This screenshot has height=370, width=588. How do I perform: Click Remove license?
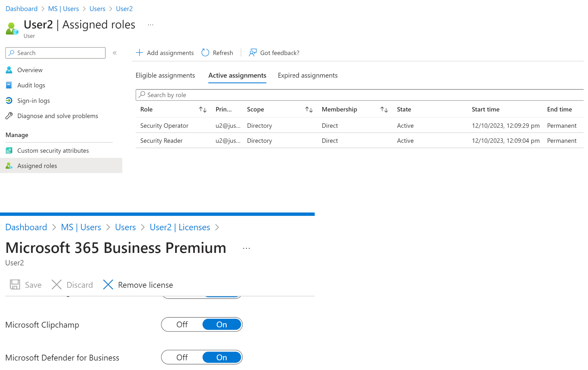[138, 285]
